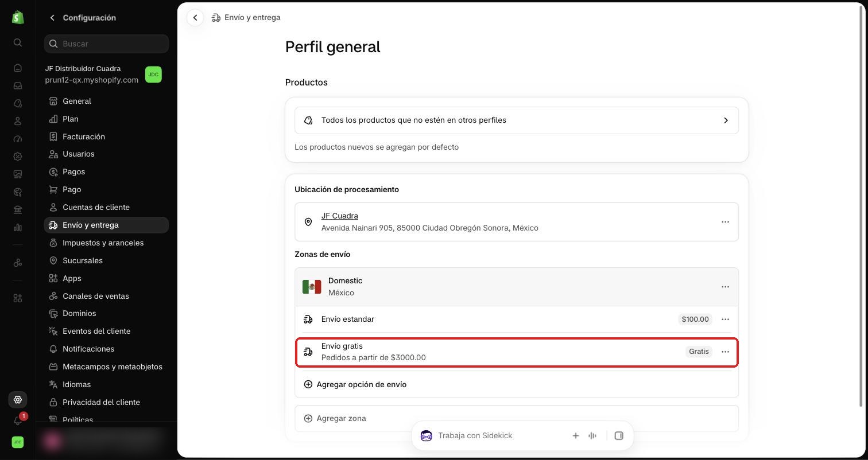Start voice input in the Sidekick bar
This screenshot has width=868, height=460.
tap(592, 436)
